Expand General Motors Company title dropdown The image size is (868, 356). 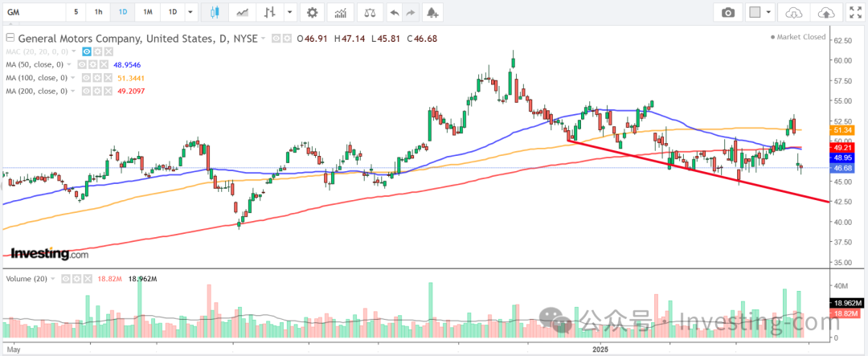click(263, 39)
